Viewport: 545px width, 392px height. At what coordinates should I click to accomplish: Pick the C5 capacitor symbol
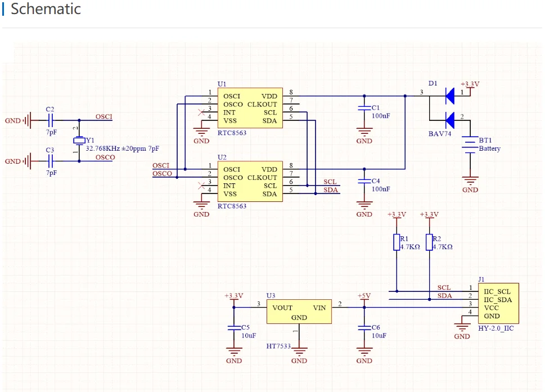(x=234, y=328)
